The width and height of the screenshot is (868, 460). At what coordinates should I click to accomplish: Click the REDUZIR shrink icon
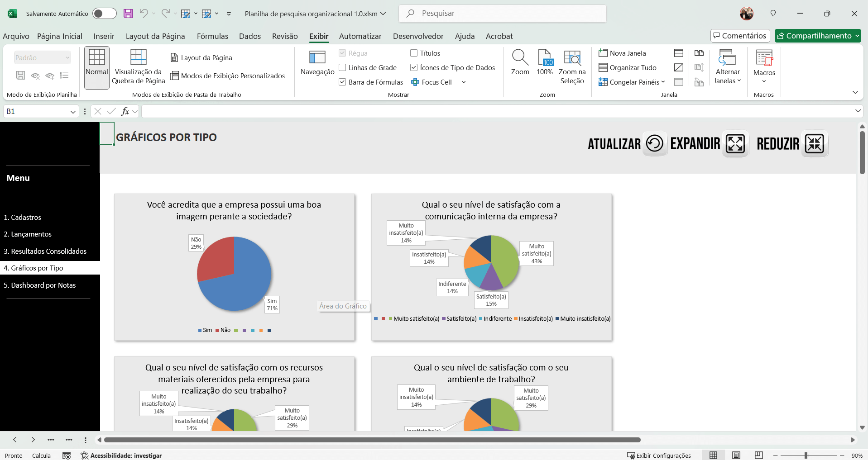coord(814,144)
